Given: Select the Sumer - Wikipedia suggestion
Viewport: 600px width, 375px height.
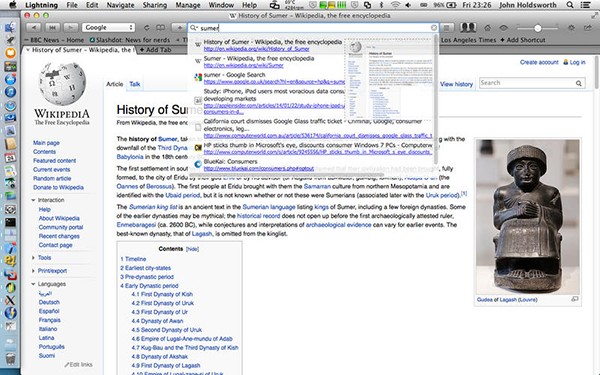Looking at the screenshot, I should click(x=259, y=62).
